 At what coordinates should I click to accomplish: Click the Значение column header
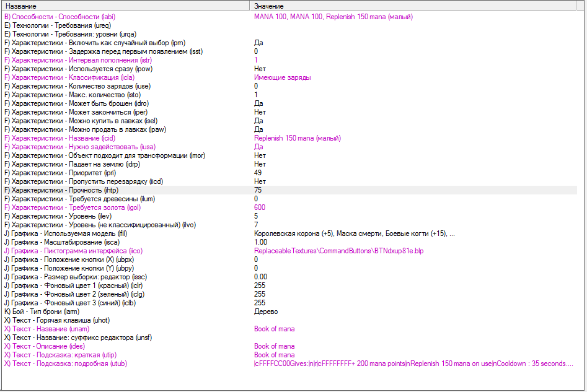tap(413, 6)
